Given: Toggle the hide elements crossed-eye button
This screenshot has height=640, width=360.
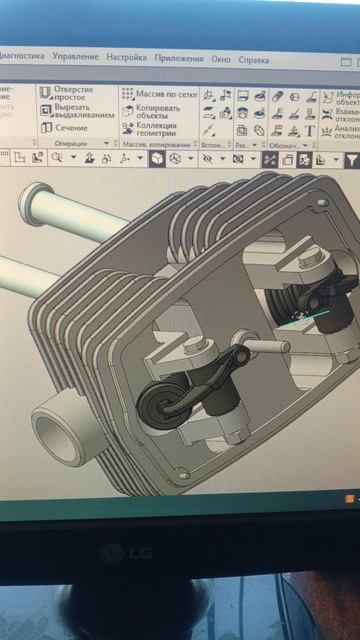Looking at the screenshot, I should click(208, 159).
